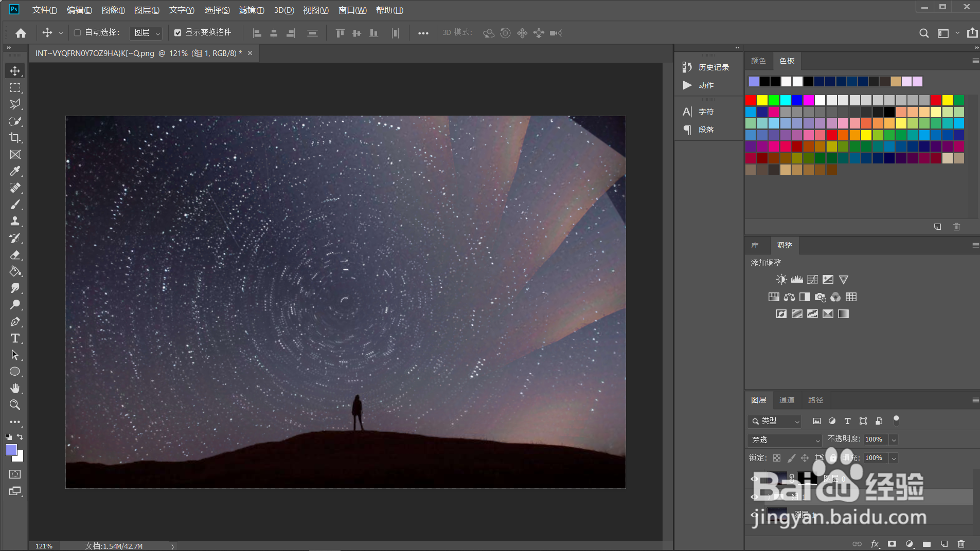Toggle Quick Mask mode icon
980x551 pixels.
(15, 474)
